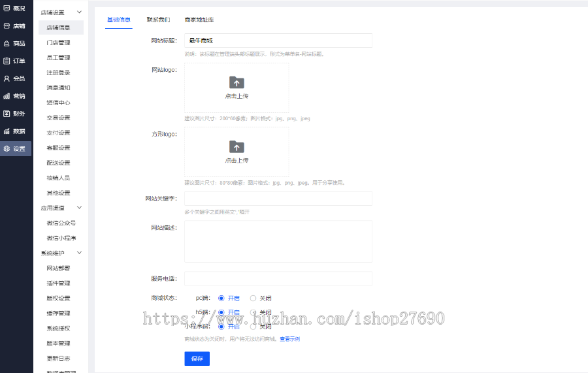588x373 pixels.
Task: Select 关闭 for 小程序端
Action: [253, 327]
